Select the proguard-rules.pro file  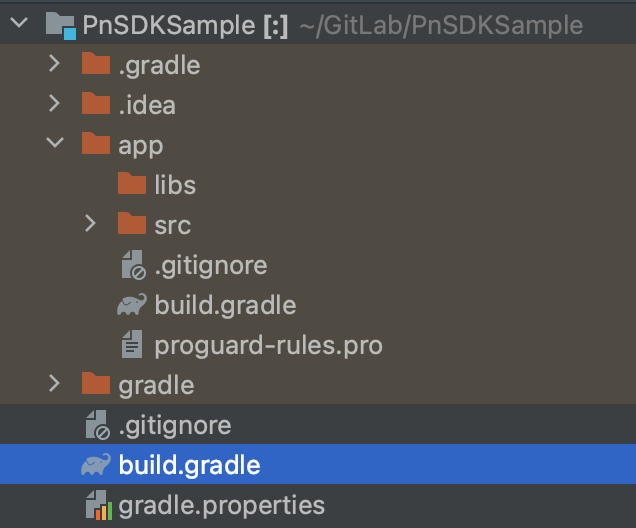[268, 346]
